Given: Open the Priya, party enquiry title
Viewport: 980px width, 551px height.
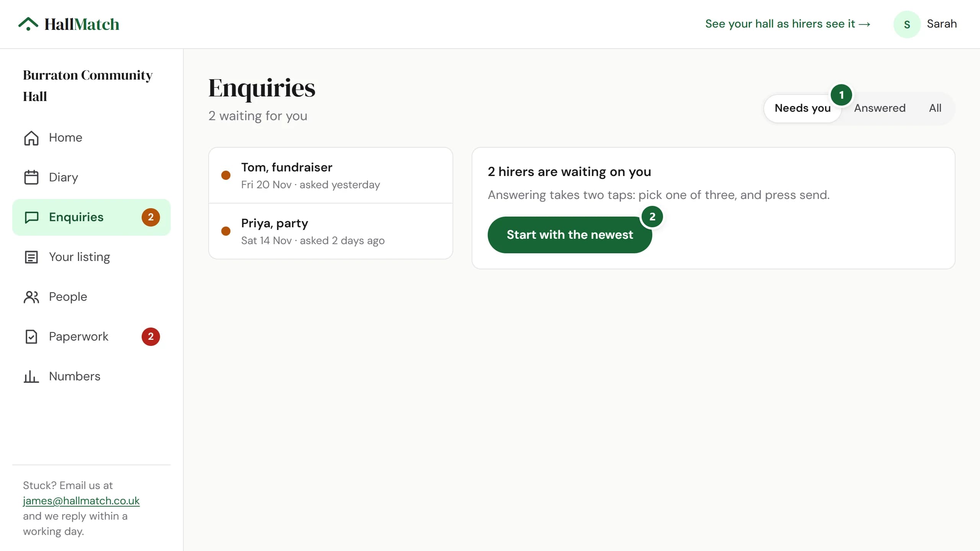Looking at the screenshot, I should point(274,223).
